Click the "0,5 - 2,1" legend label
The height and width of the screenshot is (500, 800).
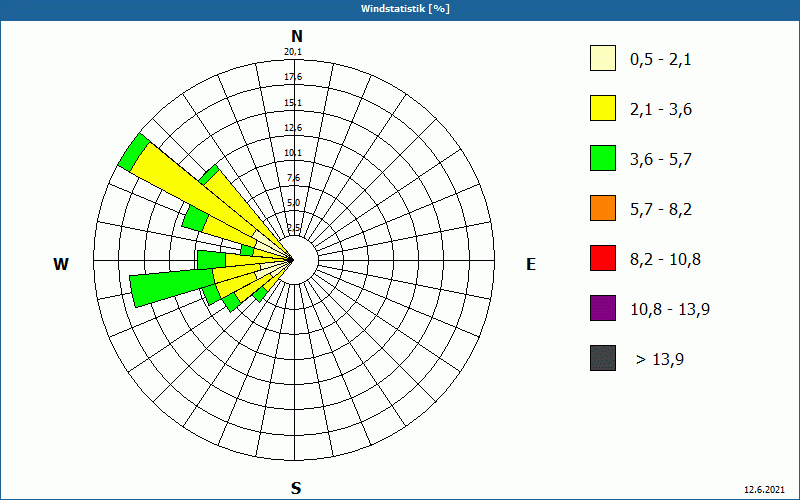(661, 60)
